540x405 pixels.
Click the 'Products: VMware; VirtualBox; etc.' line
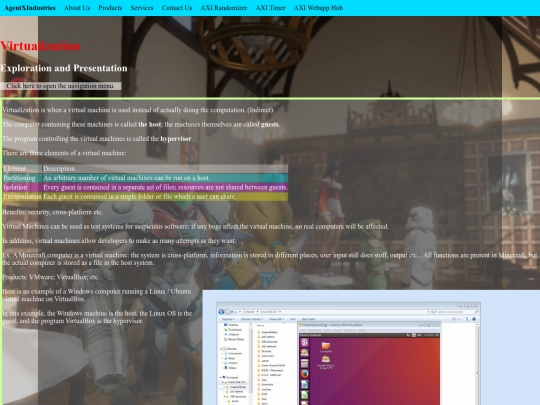point(51,277)
